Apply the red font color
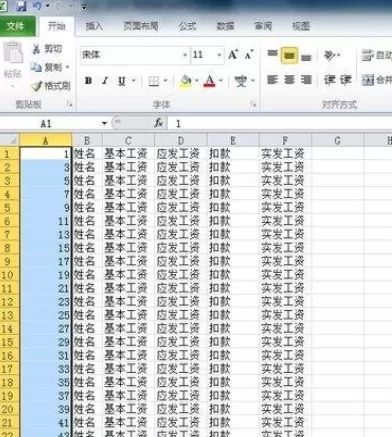Screen dimensions: 392x437 point(210,81)
